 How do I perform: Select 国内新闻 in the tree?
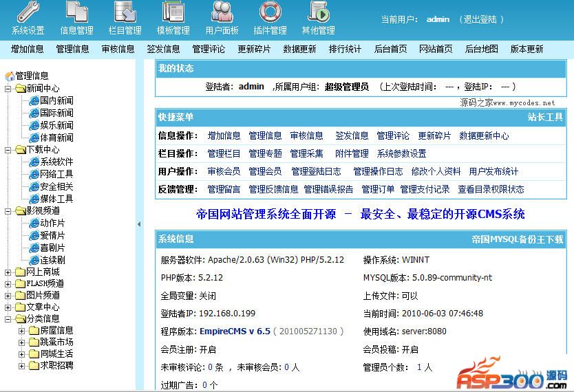(x=56, y=100)
